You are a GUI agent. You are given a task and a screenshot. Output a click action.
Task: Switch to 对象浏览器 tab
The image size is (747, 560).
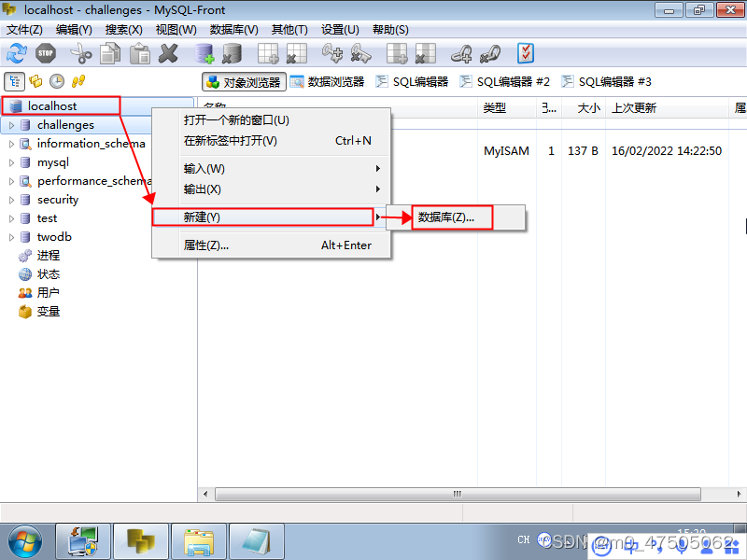pos(244,82)
